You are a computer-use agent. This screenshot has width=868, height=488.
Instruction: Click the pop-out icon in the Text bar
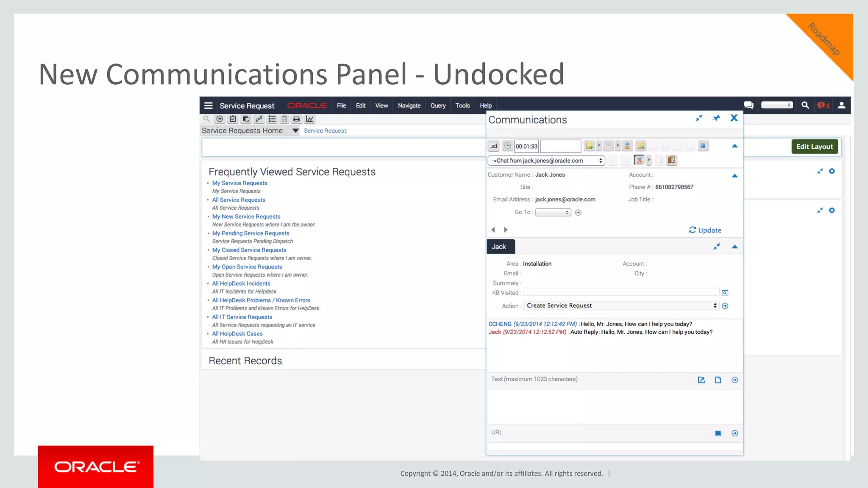701,380
